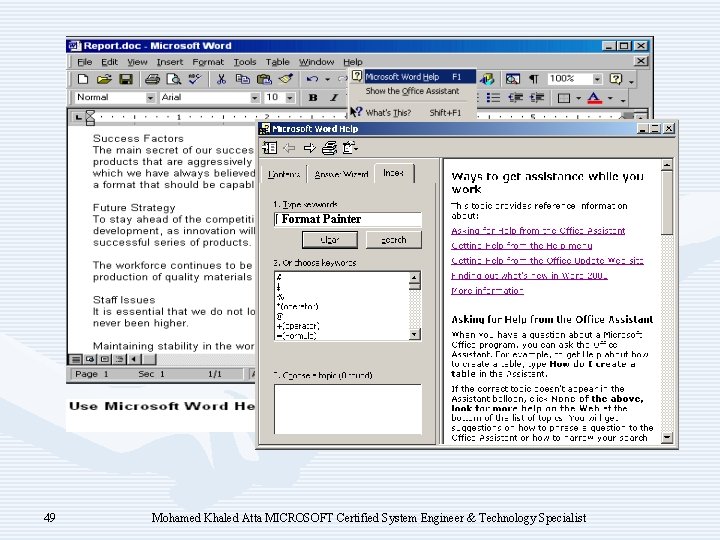
Task: Open the Font Size dropdown showing 10
Action: pos(290,98)
